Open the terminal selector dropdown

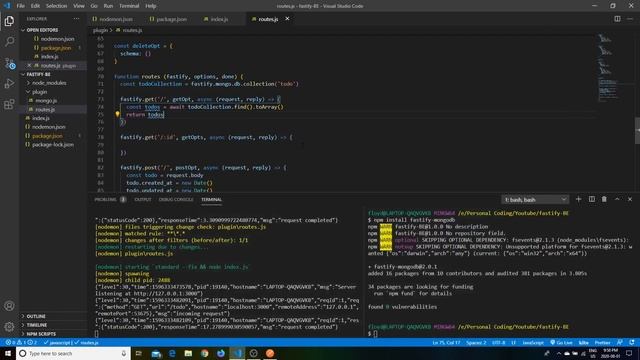[535, 200]
